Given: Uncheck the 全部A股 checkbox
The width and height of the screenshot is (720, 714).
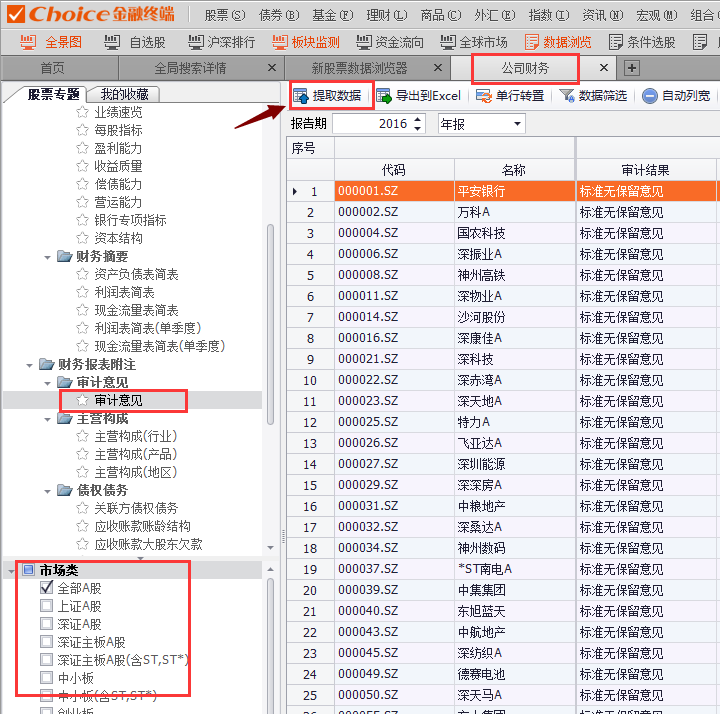Looking at the screenshot, I should point(46,588).
